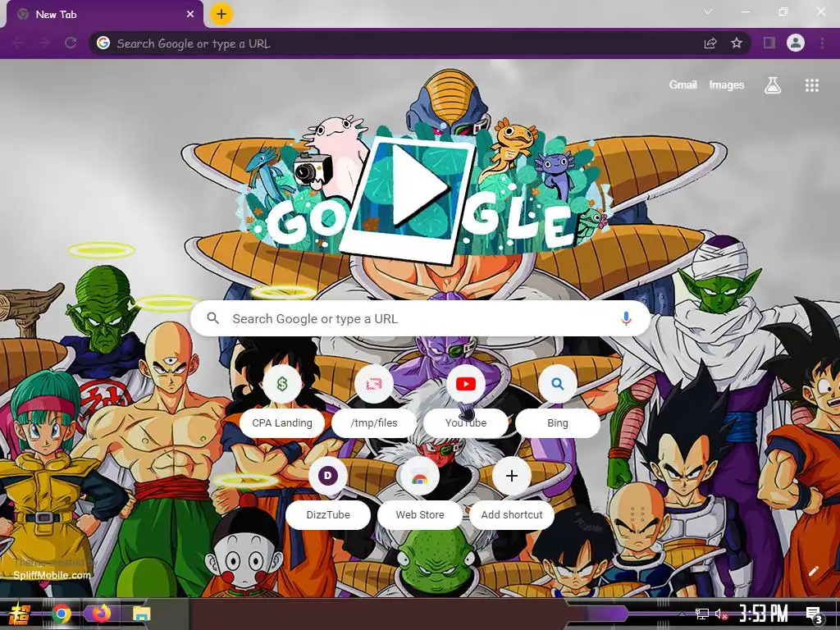Launch Firefox from the taskbar
Viewport: 840px width, 630px height.
click(101, 614)
